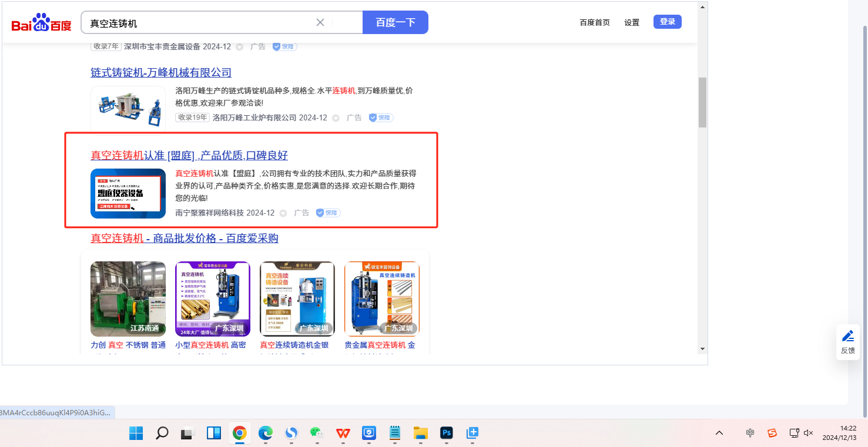Click the 登录 login button
This screenshot has height=447, width=868.
pyautogui.click(x=668, y=22)
